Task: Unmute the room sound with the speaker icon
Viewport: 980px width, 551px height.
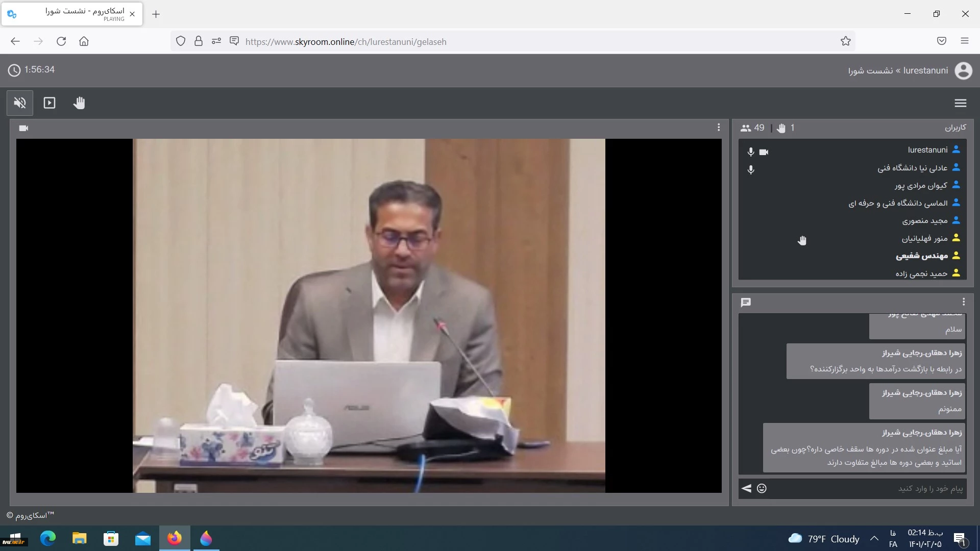Action: pyautogui.click(x=20, y=103)
